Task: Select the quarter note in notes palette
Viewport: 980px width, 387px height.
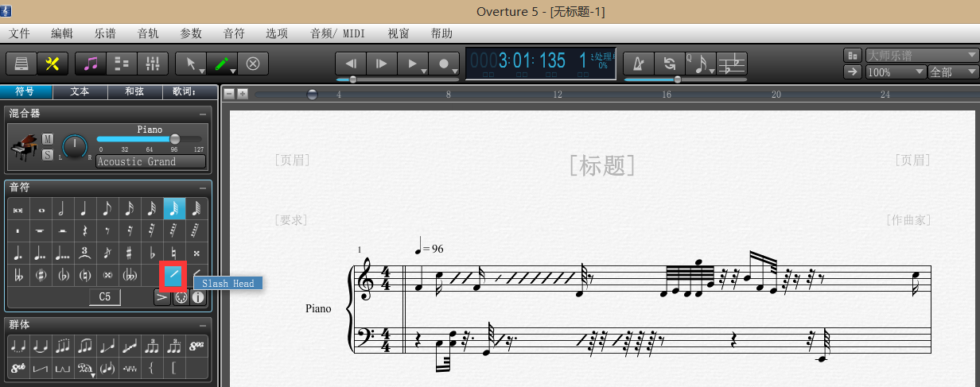Action: 84,209
